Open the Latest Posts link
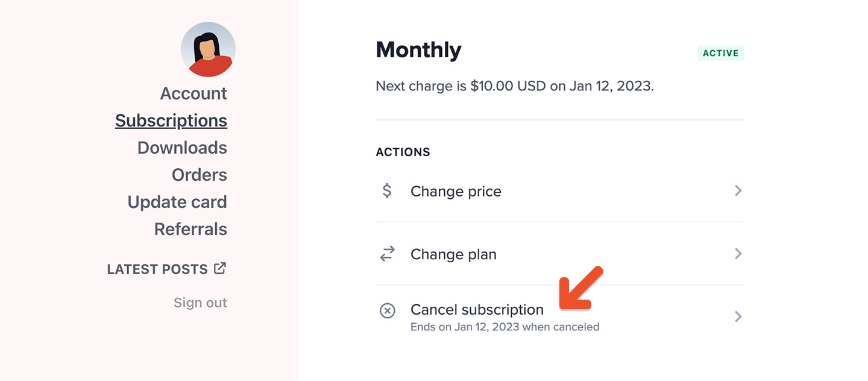868x381 pixels. coord(157,269)
